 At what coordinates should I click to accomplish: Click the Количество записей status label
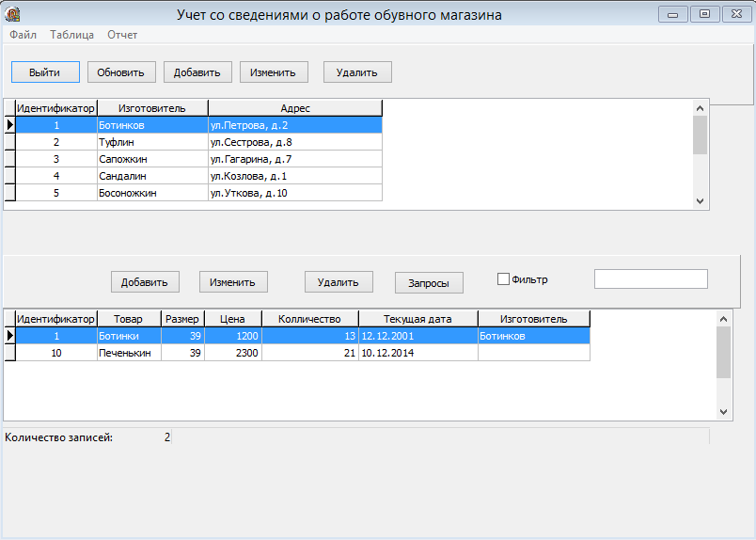(59, 437)
